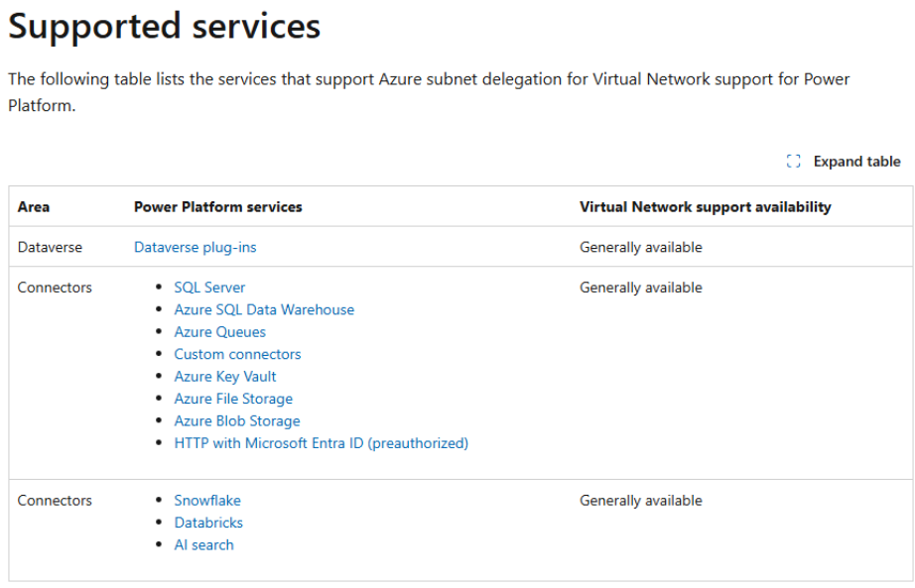Click the Supported services heading
The width and height of the screenshot is (915, 588).
click(x=165, y=27)
